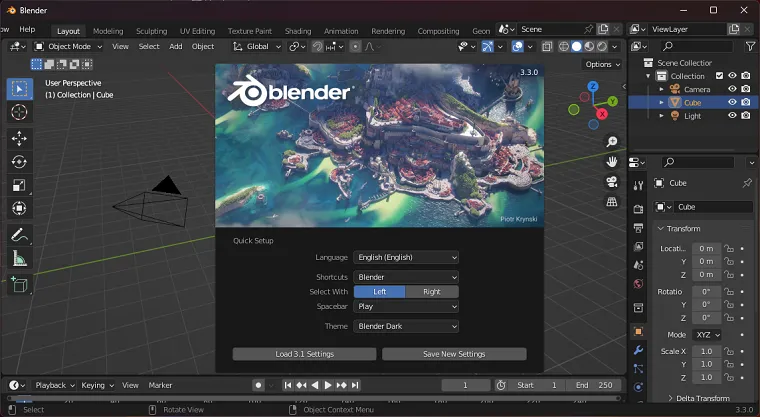Open rotation Mode XYZ dropdown
760x417 pixels.
[x=708, y=335]
